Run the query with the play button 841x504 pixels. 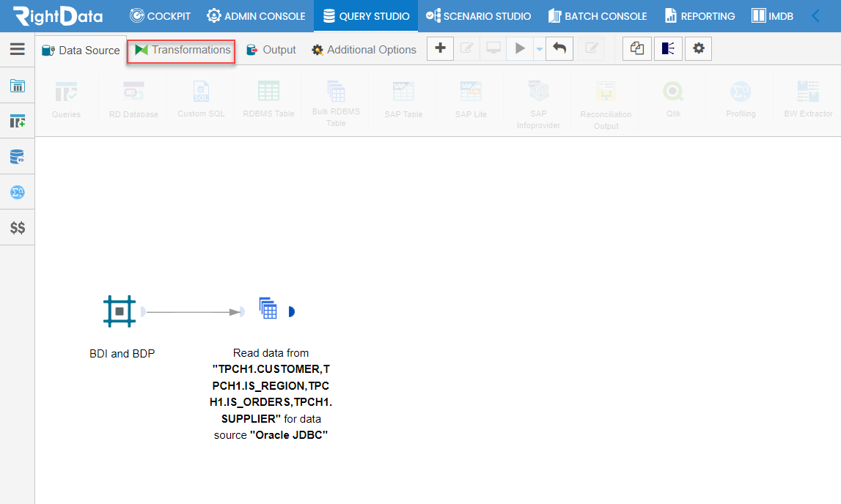pyautogui.click(x=519, y=48)
